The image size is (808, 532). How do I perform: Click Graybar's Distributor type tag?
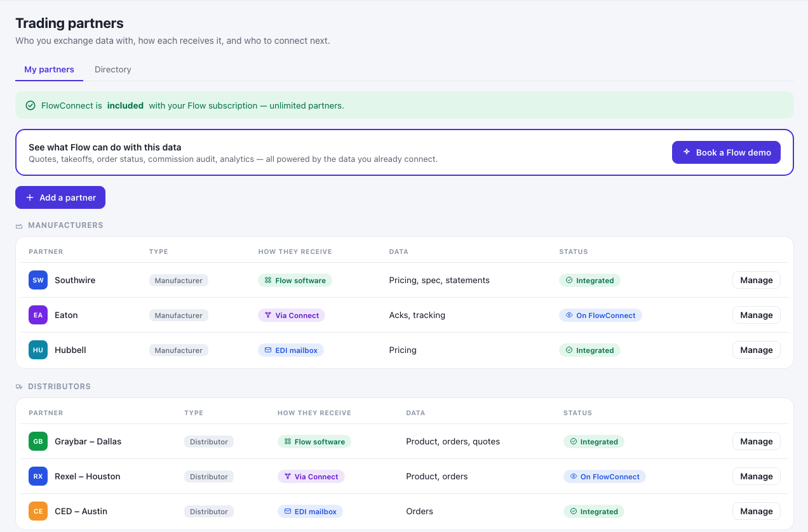209,441
